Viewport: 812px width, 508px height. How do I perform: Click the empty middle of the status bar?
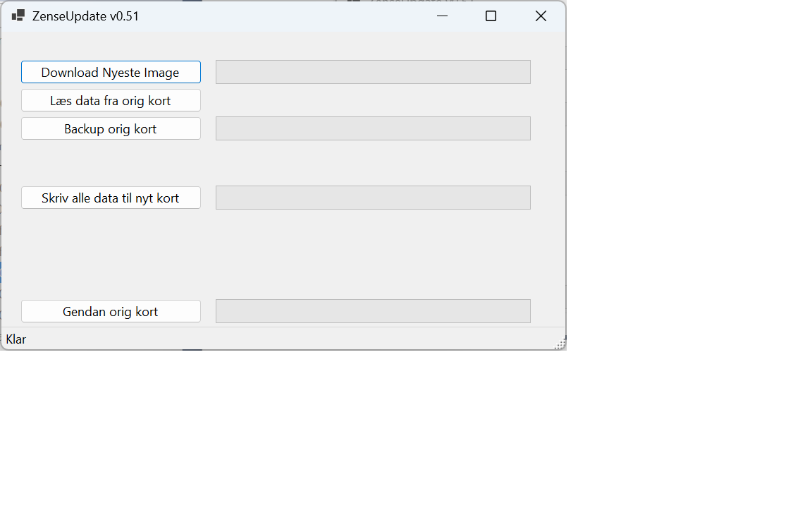tap(282, 339)
